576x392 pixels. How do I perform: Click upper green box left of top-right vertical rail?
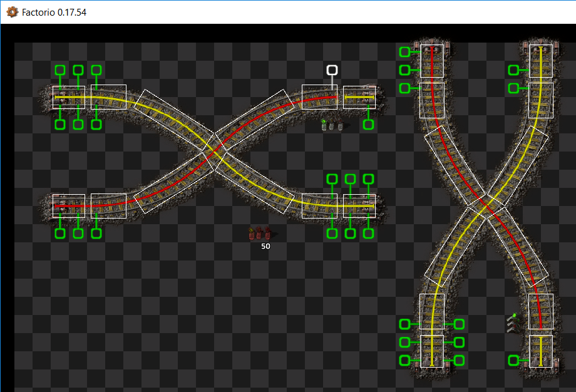(x=513, y=70)
